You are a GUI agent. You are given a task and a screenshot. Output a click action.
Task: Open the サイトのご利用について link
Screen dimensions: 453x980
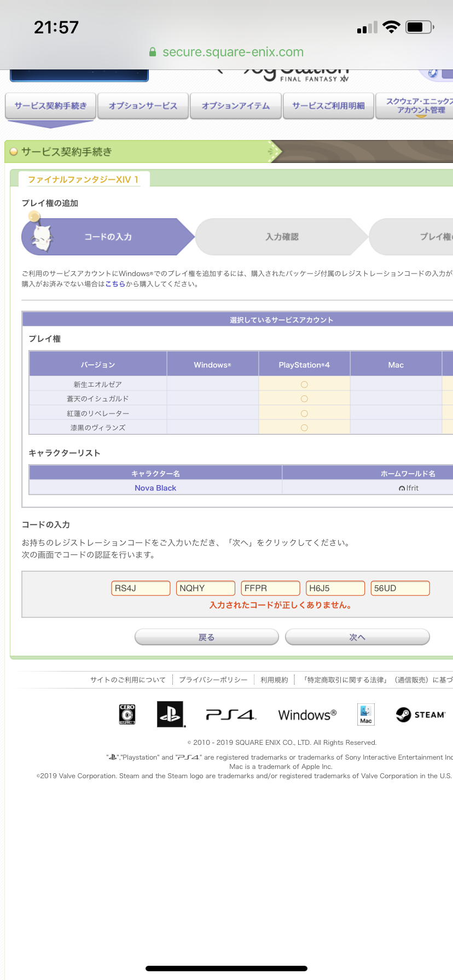pos(128,680)
